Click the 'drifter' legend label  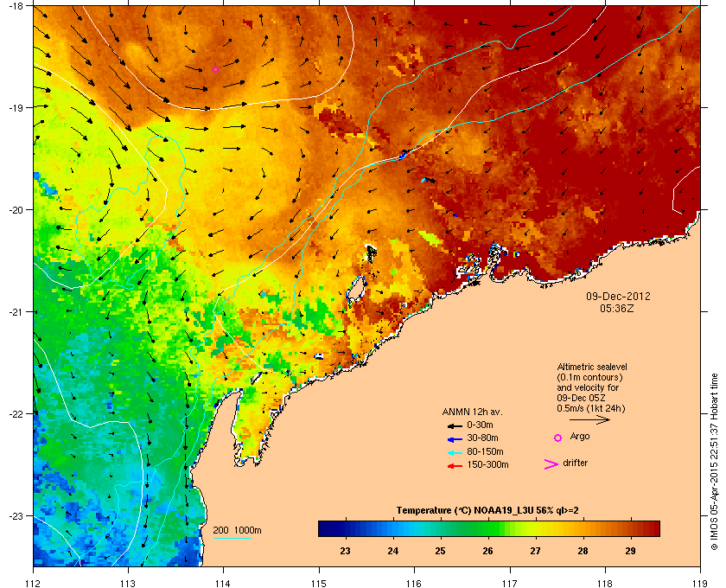point(575,463)
